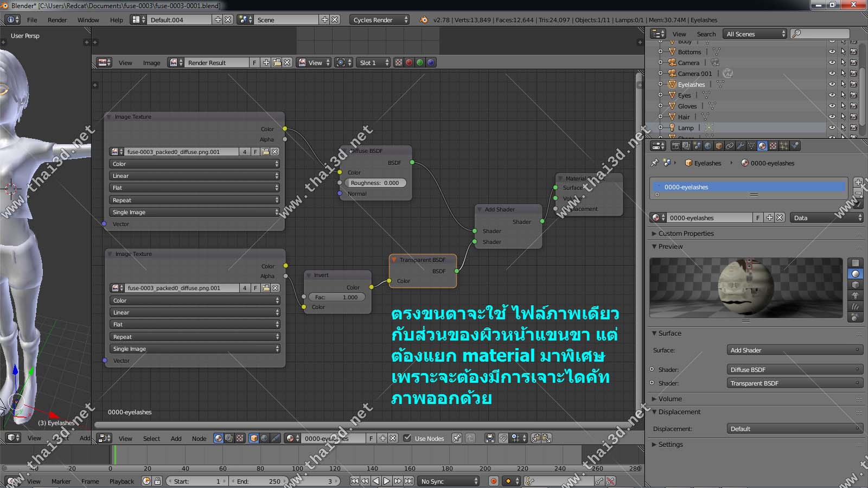Choose world shader nodes globe icon
868x488 pixels.
(264, 438)
